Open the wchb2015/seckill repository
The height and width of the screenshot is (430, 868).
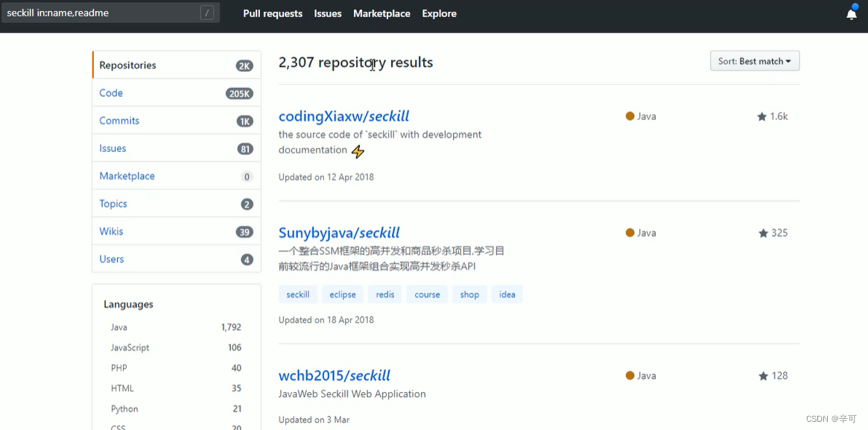point(335,375)
